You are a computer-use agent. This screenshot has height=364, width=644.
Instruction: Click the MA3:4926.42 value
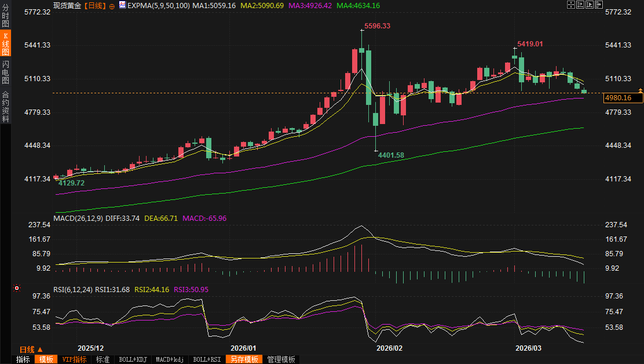coord(310,6)
